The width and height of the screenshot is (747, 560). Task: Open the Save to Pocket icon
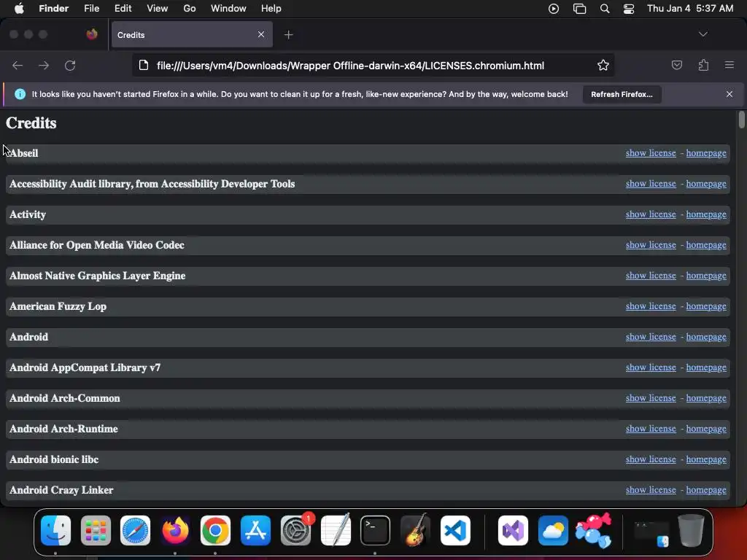point(676,65)
